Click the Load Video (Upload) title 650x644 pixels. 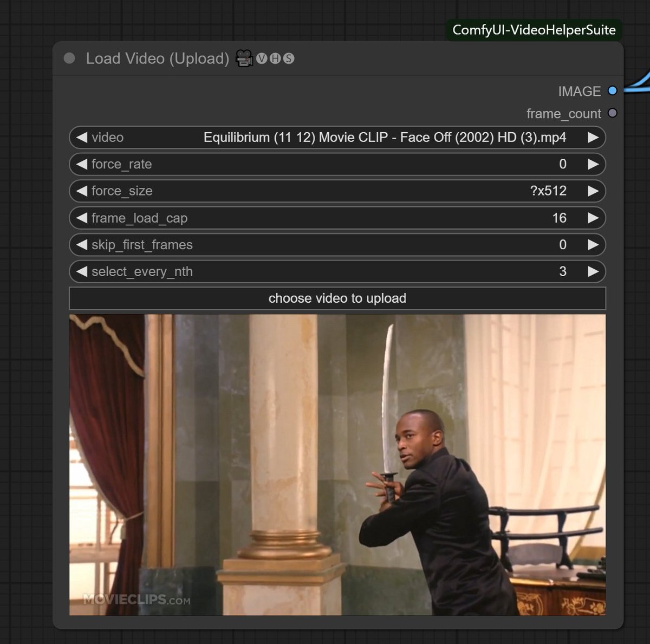click(158, 58)
